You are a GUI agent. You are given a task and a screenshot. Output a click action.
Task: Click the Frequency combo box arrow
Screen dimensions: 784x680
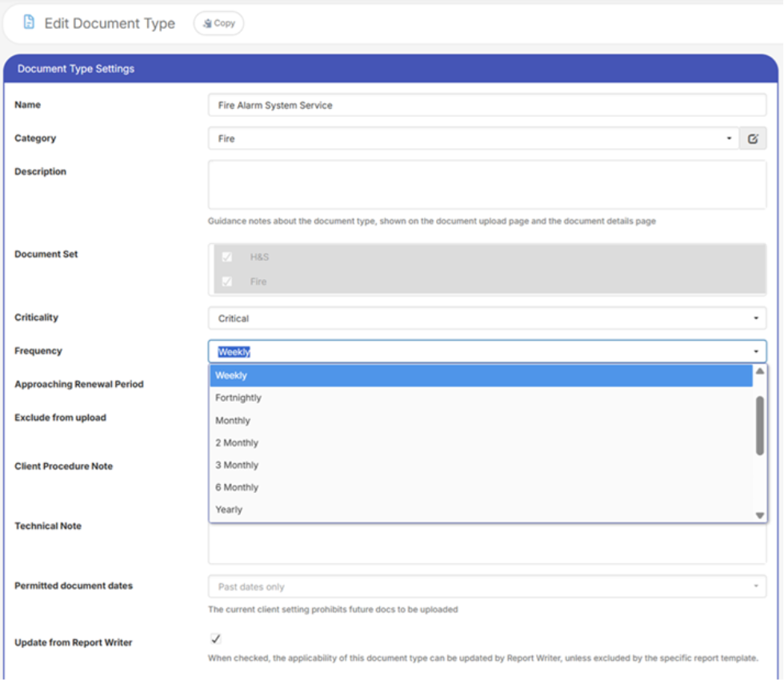coord(756,351)
